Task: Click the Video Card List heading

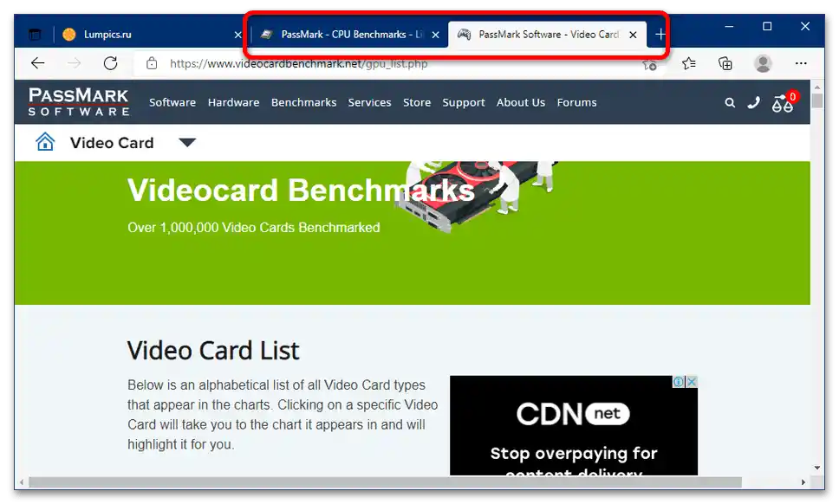Action: (x=213, y=351)
